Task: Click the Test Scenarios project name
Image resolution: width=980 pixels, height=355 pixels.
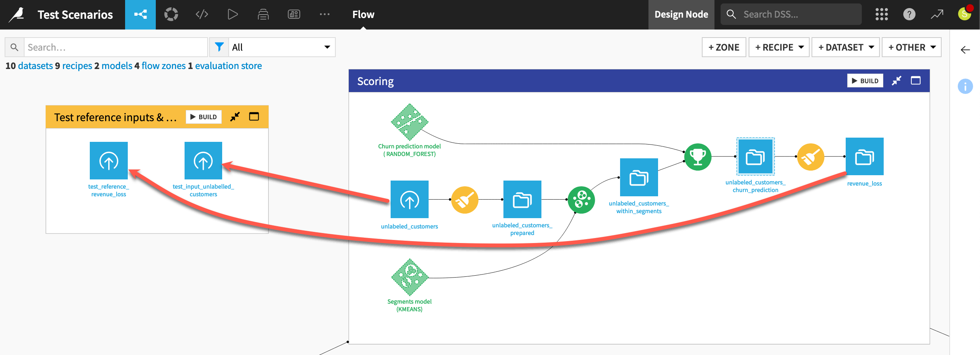Action: pos(75,15)
